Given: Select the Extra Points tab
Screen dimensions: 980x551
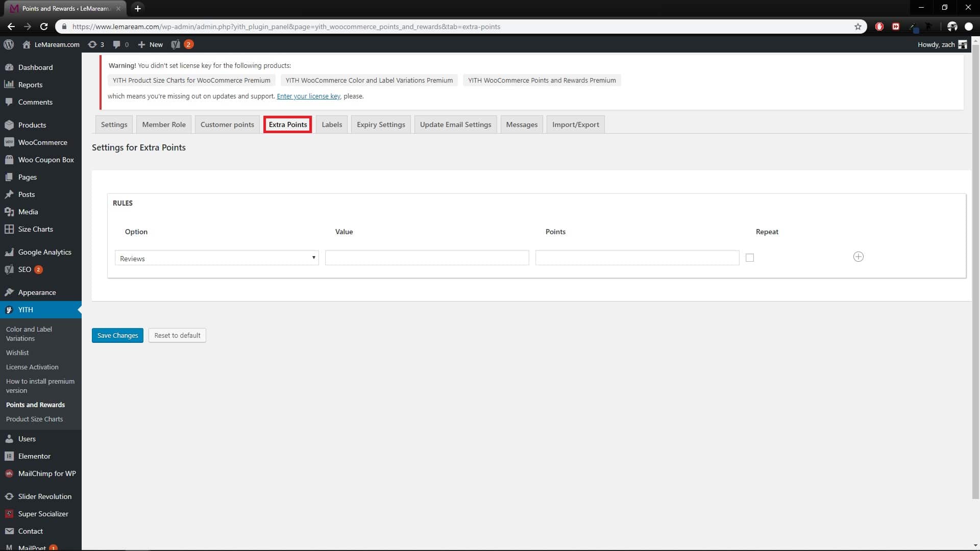Looking at the screenshot, I should pos(288,124).
